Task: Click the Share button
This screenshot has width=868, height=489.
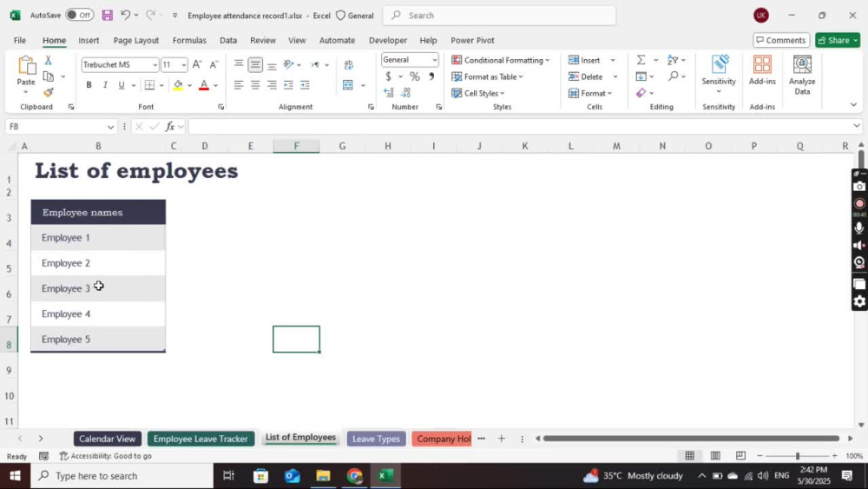Action: click(837, 41)
